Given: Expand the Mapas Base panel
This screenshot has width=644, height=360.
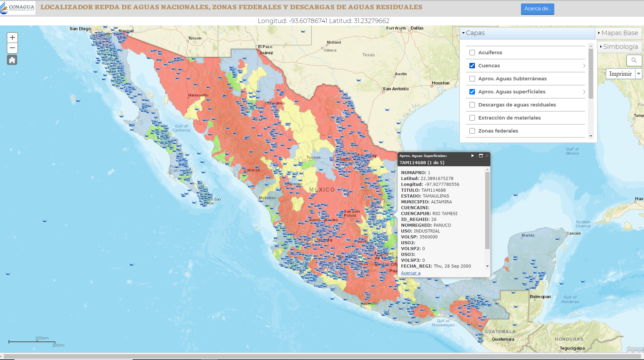Looking at the screenshot, I should (x=619, y=33).
